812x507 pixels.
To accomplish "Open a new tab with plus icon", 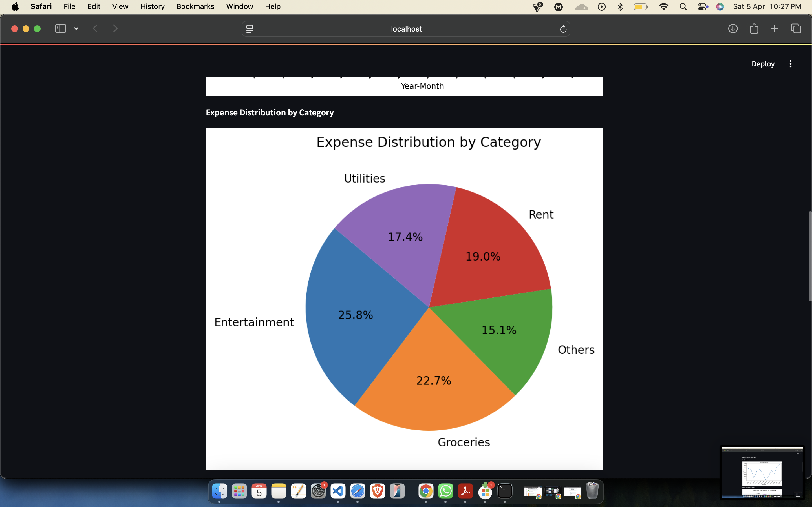I will pyautogui.click(x=775, y=28).
